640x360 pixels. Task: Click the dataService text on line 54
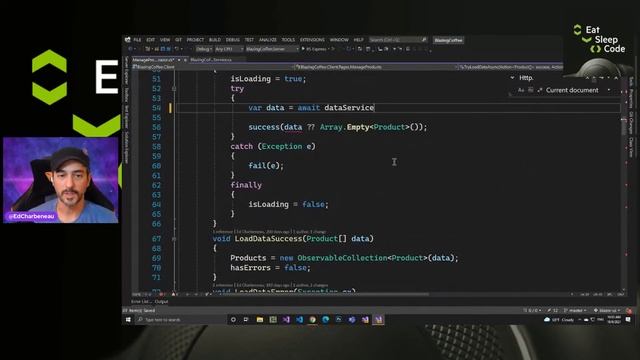click(x=349, y=108)
